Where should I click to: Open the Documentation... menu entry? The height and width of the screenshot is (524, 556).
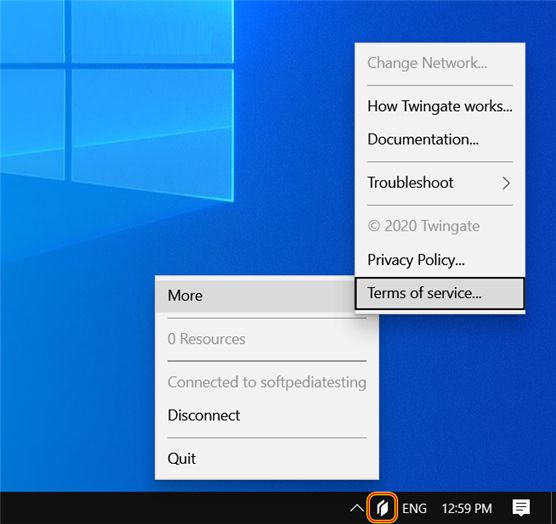pyautogui.click(x=440, y=139)
